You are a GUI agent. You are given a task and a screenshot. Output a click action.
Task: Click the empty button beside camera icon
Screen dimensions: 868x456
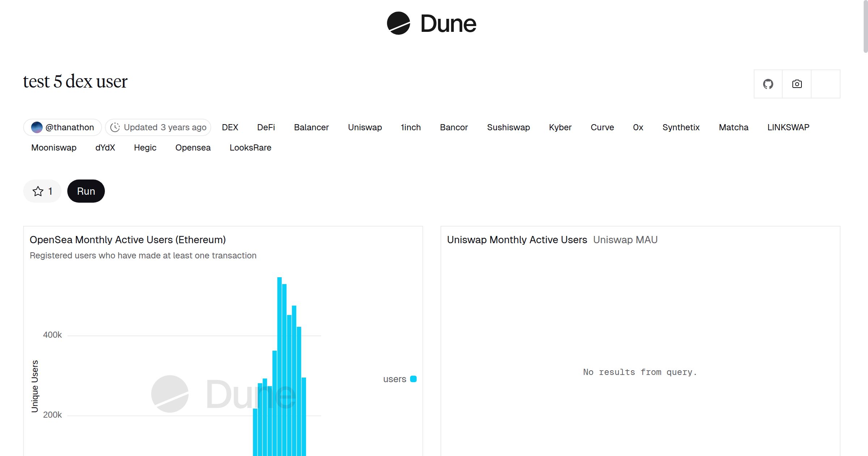point(825,84)
